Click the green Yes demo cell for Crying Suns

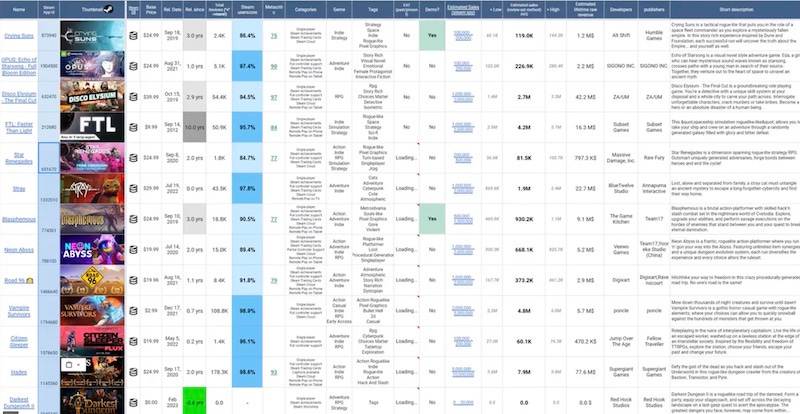click(432, 35)
